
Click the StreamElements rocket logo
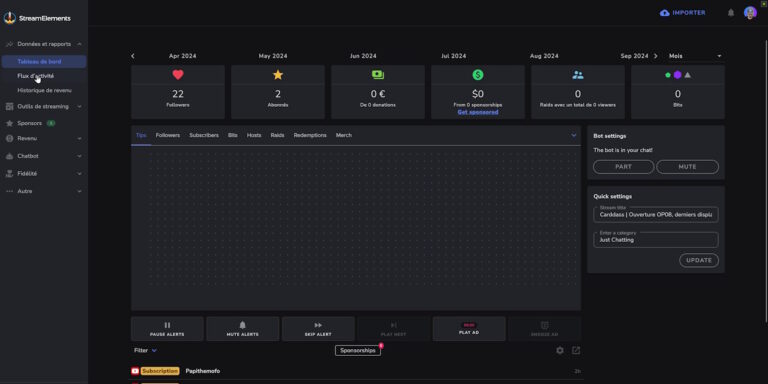9,18
